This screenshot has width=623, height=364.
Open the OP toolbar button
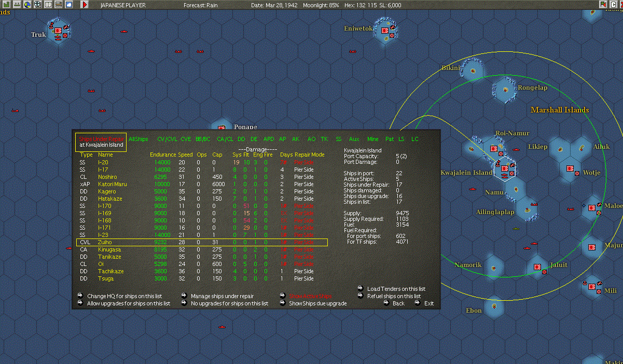coord(48,5)
